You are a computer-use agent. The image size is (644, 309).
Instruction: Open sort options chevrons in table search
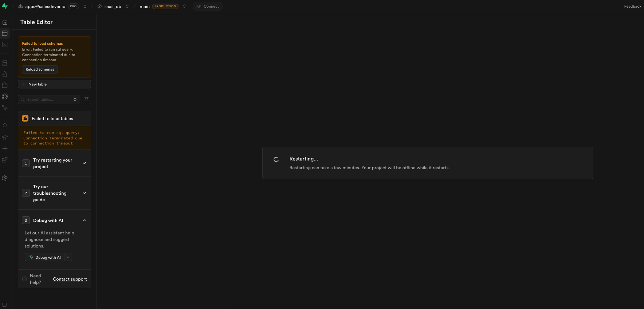point(75,99)
